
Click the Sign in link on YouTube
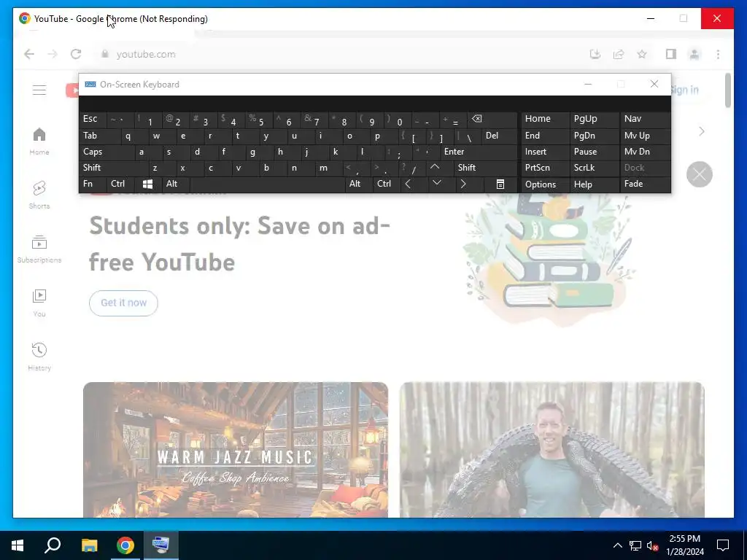[684, 90]
